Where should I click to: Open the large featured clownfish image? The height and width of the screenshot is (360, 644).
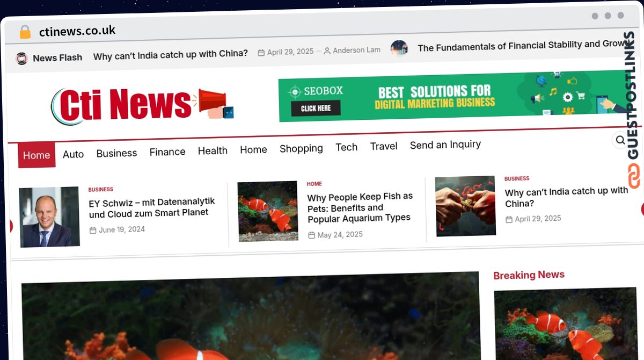[251, 316]
